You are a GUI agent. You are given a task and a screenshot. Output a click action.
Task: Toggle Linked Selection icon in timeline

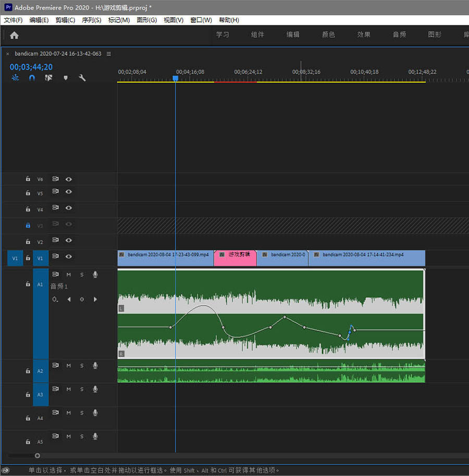click(48, 78)
